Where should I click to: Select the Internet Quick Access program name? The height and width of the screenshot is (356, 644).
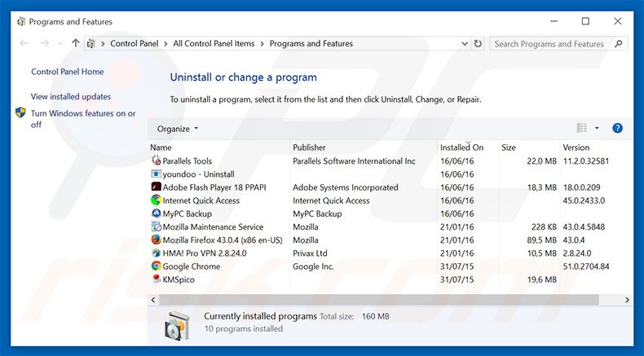[201, 200]
